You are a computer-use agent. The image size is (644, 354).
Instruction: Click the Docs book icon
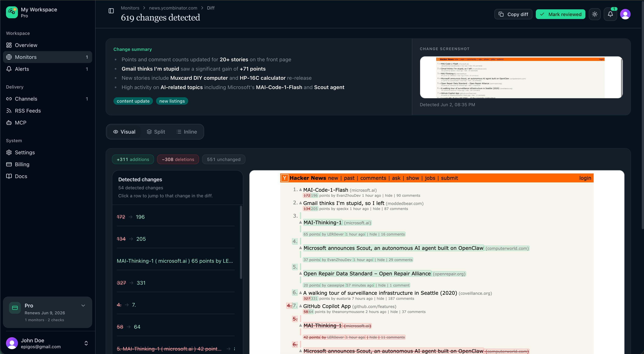(x=9, y=176)
